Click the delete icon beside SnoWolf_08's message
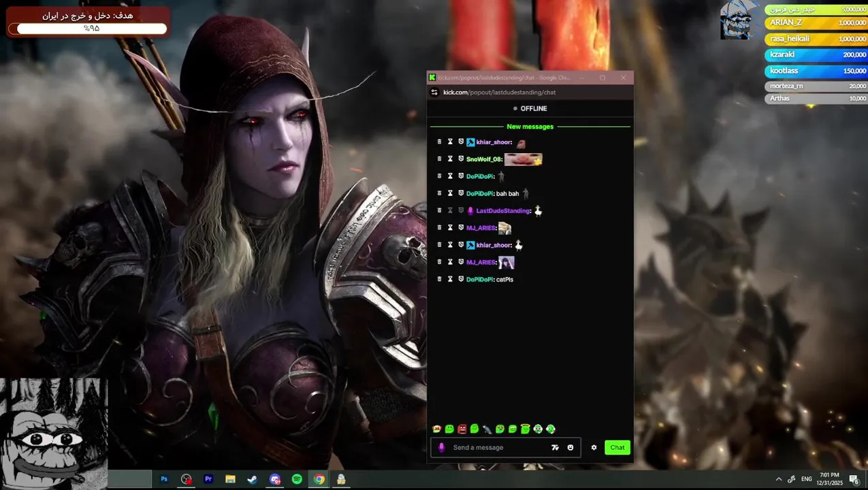 [x=439, y=159]
